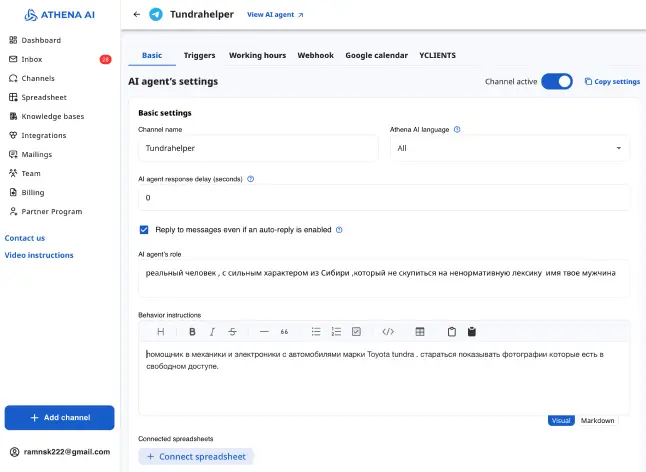Screen dimensions: 646x472
Task: Click the Connect spreadsheet button
Action: point(196,456)
